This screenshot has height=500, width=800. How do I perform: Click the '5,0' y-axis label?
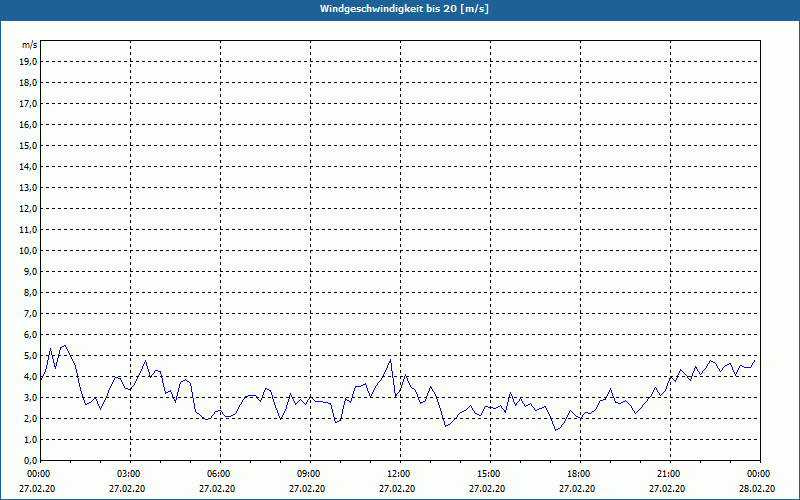coord(31,356)
